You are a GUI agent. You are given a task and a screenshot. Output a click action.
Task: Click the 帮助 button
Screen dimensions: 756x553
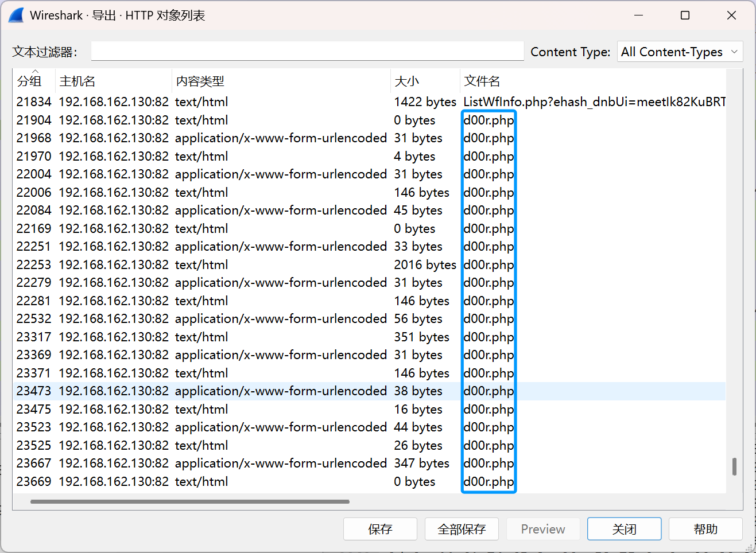705,529
